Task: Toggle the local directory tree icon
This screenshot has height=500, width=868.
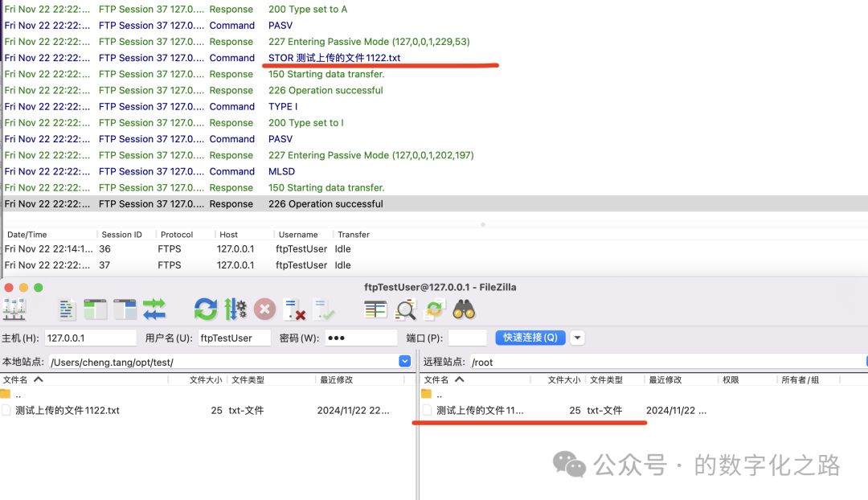Action: tap(95, 309)
